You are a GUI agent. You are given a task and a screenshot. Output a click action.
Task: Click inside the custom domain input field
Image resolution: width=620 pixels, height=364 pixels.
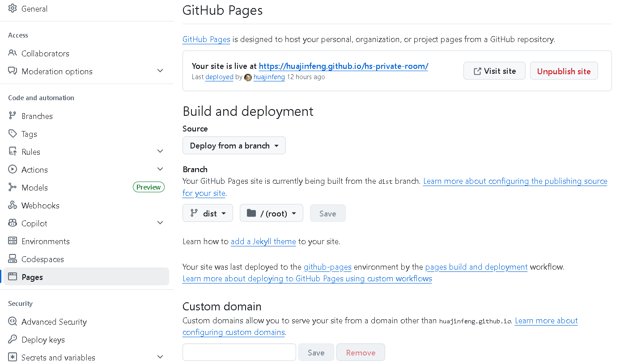(239, 352)
